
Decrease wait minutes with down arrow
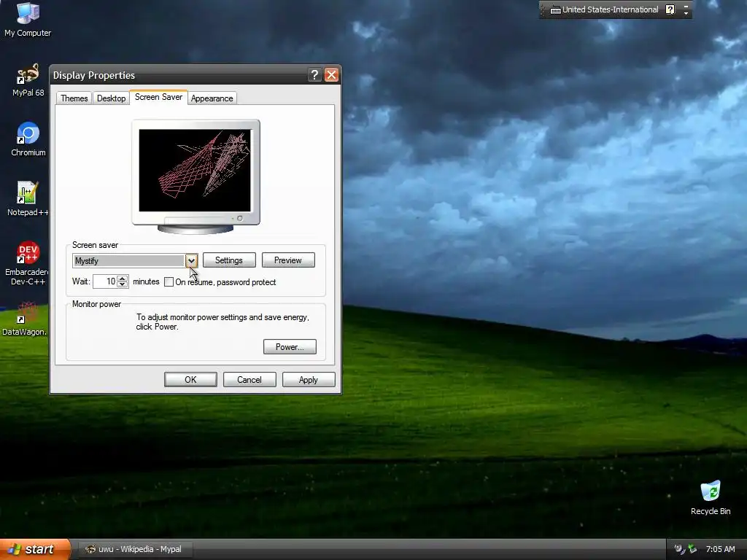[123, 284]
